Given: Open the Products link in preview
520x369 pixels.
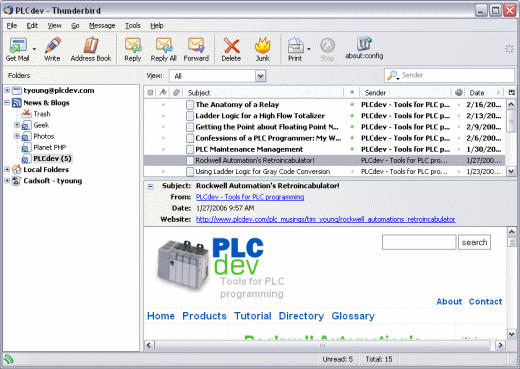Looking at the screenshot, I should pos(204,316).
